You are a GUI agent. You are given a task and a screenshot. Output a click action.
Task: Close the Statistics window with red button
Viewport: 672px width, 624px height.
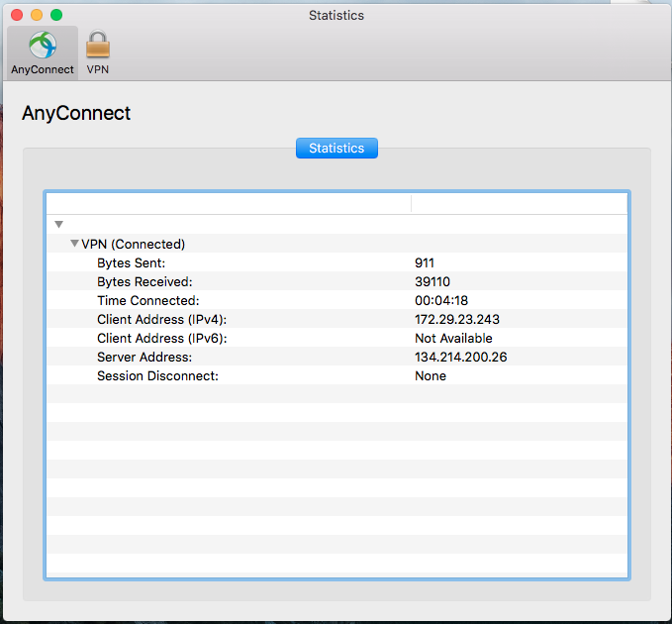[17, 15]
